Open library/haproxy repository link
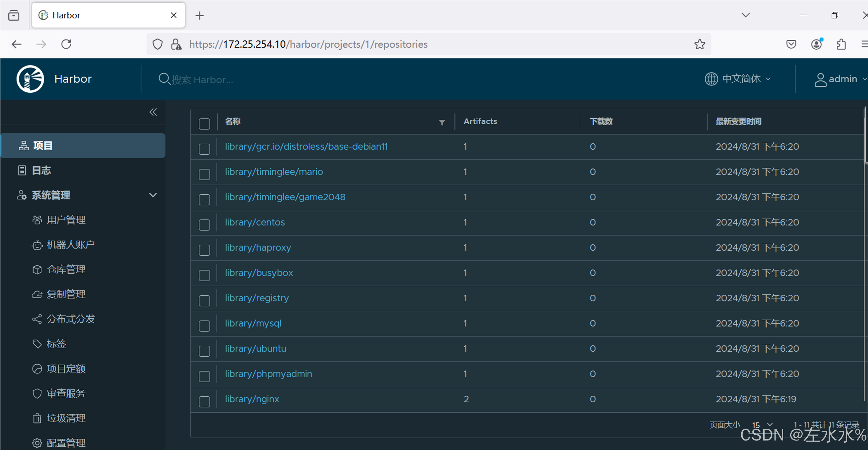The image size is (868, 450). point(258,248)
